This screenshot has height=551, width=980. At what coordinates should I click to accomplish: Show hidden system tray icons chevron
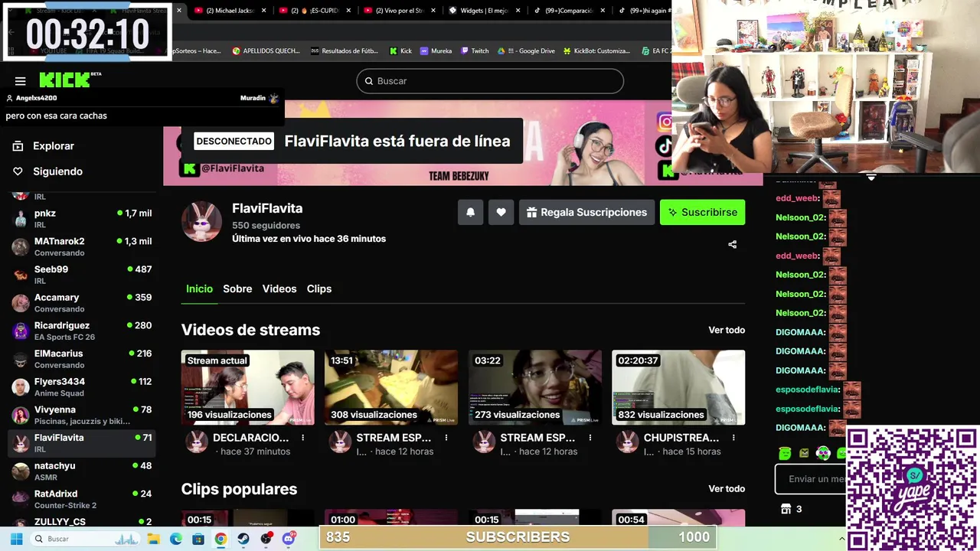pyautogui.click(x=841, y=539)
